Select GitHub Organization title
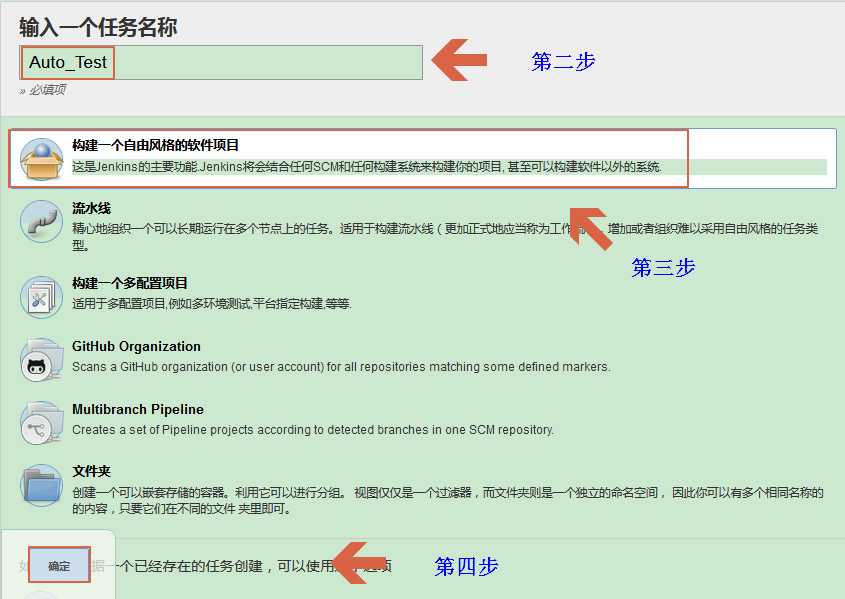The image size is (845, 599). point(136,346)
